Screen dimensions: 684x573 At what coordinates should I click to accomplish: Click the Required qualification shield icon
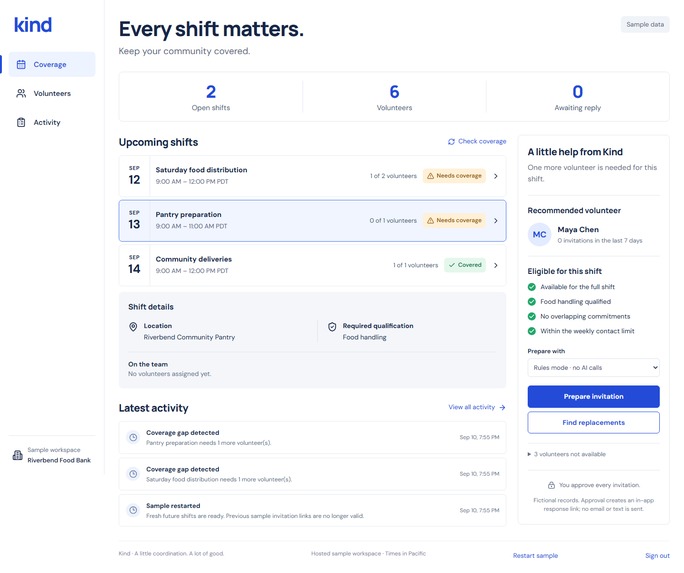332,327
